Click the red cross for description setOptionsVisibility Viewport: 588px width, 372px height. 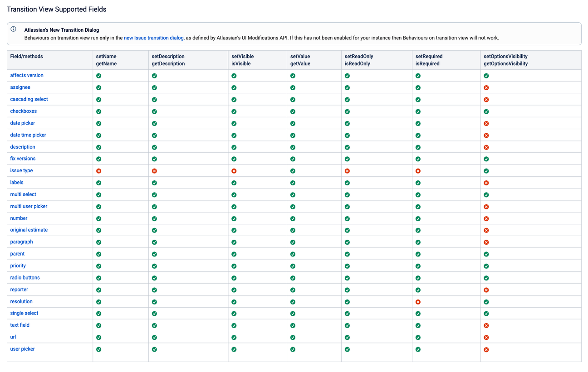486,147
